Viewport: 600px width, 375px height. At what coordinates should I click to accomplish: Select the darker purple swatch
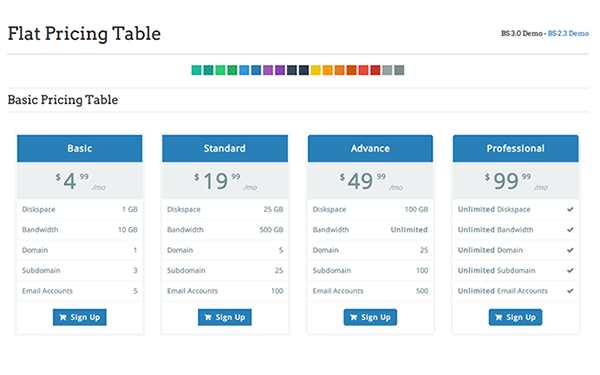coord(280,70)
